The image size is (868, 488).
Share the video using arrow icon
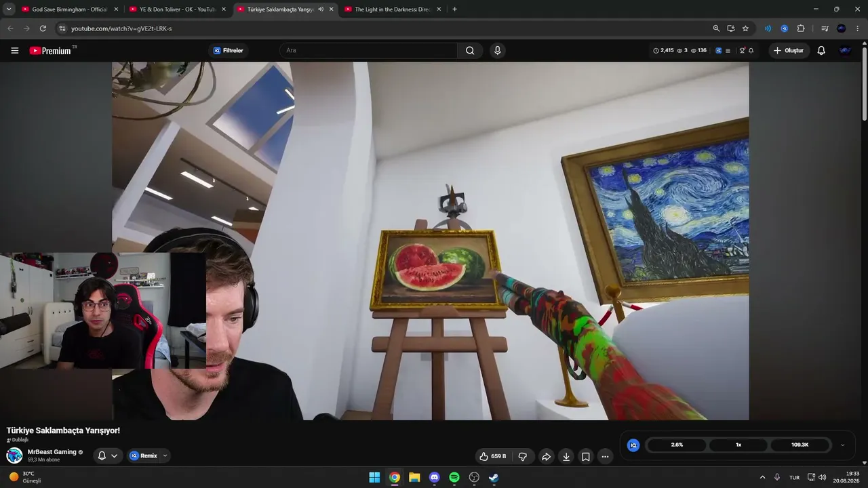[546, 456]
